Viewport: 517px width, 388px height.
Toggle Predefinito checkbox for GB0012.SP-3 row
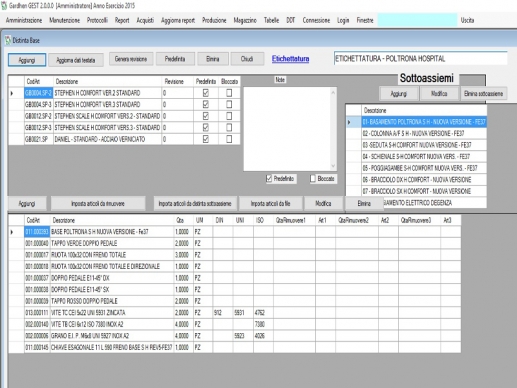(x=206, y=128)
